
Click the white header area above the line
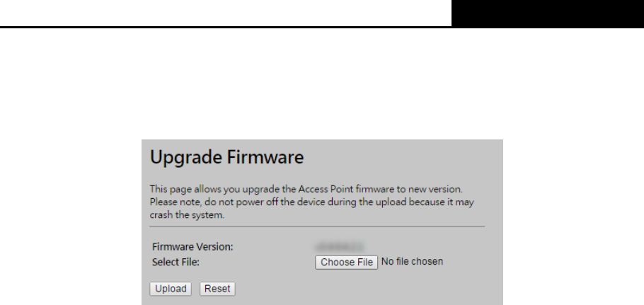(x=226, y=13)
